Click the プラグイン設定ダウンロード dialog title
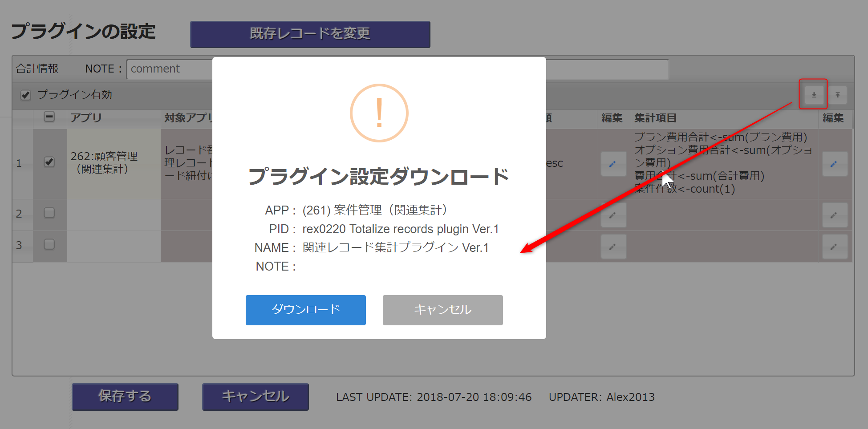 point(379,176)
